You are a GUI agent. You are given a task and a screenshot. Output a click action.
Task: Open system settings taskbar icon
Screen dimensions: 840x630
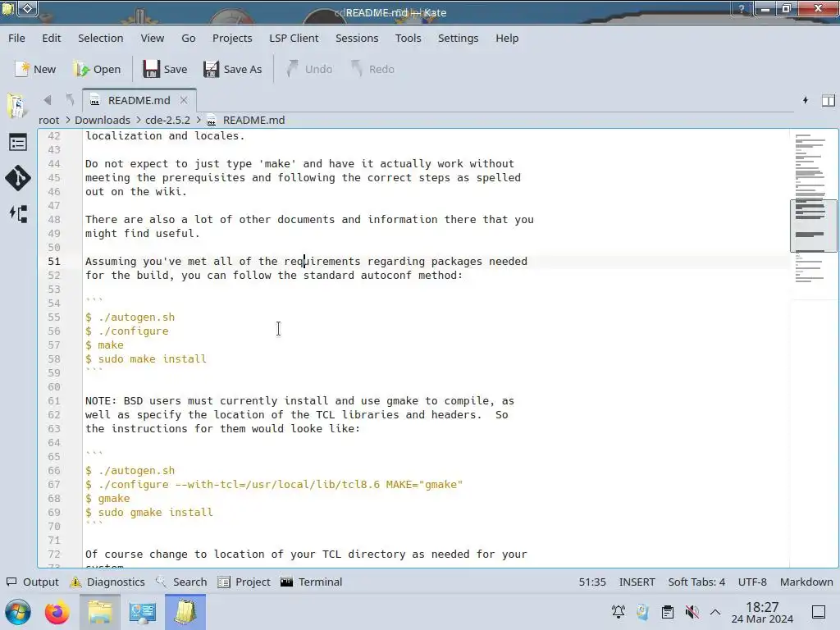pos(143,612)
